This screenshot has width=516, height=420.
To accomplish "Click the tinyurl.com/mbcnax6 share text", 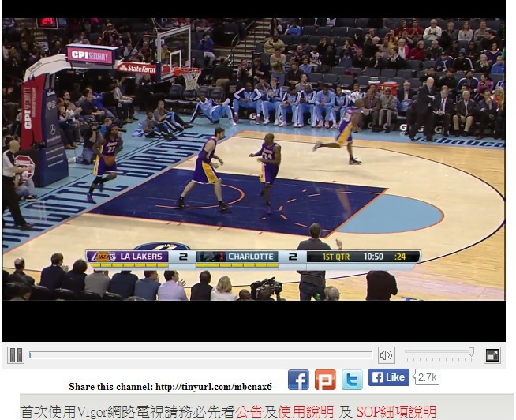I will click(214, 386).
